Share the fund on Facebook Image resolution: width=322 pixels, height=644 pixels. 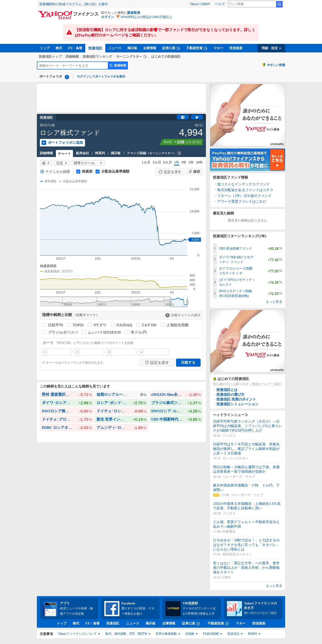[183, 117]
